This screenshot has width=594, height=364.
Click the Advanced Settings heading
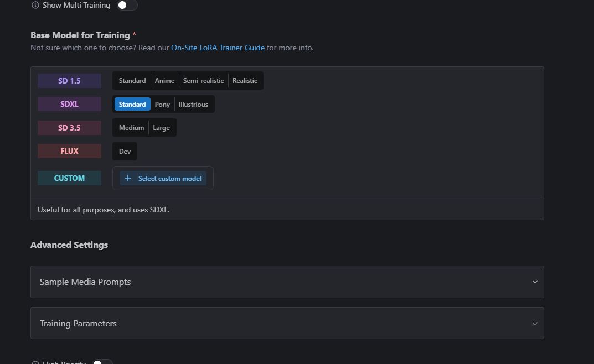(69, 245)
